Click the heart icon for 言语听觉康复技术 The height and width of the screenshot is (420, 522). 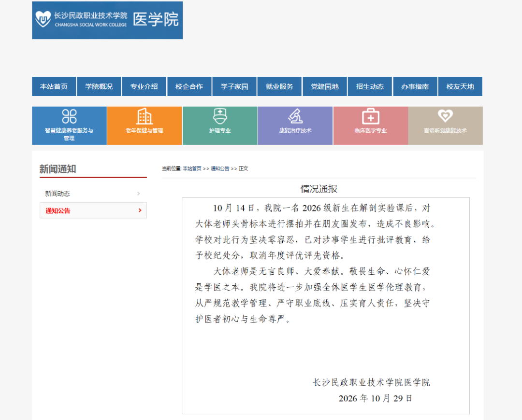coord(446,116)
